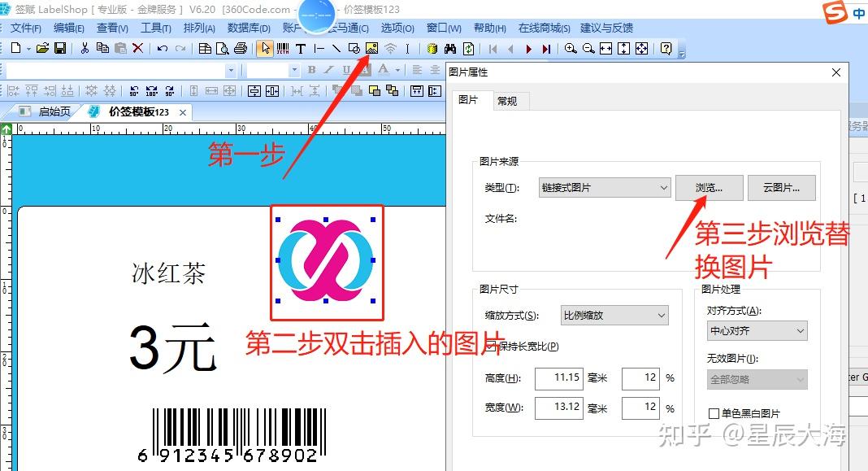Select the diagonal line drawing tool
868x471 pixels.
pyautogui.click(x=336, y=49)
